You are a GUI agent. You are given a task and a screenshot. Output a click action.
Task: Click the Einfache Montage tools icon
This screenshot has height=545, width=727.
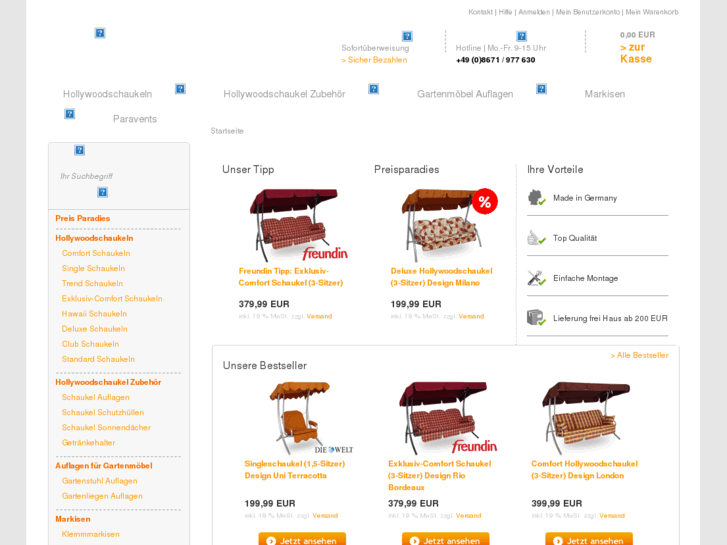point(536,278)
